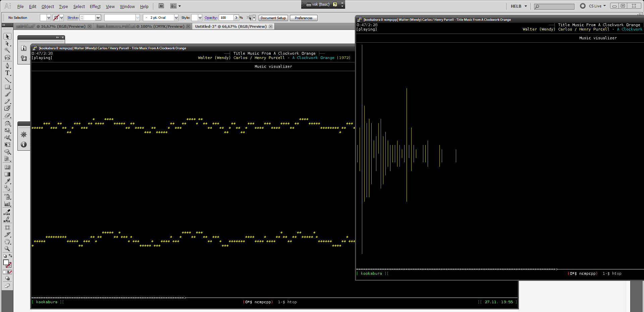Click the Stroke swatch with red slash
This screenshot has width=644, height=312.
pos(9,265)
